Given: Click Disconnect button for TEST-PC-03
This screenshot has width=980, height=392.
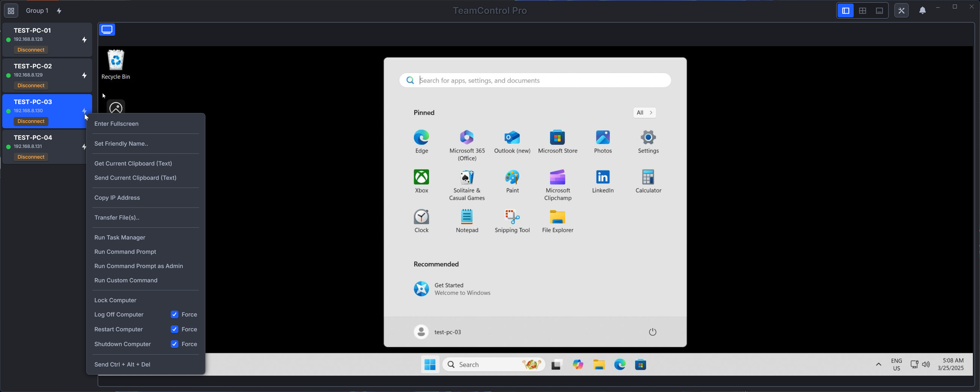Looking at the screenshot, I should coord(31,121).
